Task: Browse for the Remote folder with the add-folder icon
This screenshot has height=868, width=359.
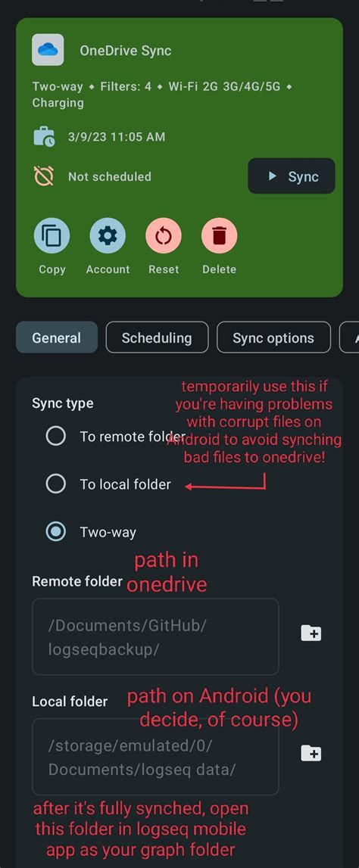Action: pyautogui.click(x=311, y=633)
